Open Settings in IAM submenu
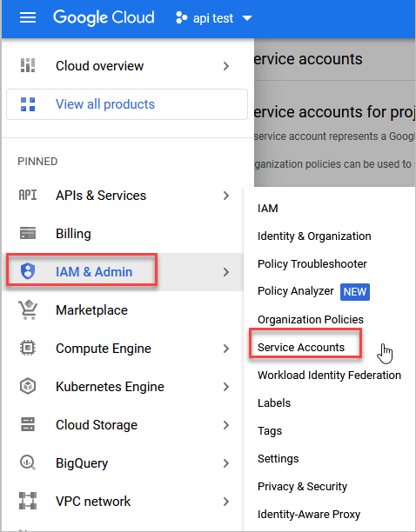The width and height of the screenshot is (416, 532). (x=278, y=459)
